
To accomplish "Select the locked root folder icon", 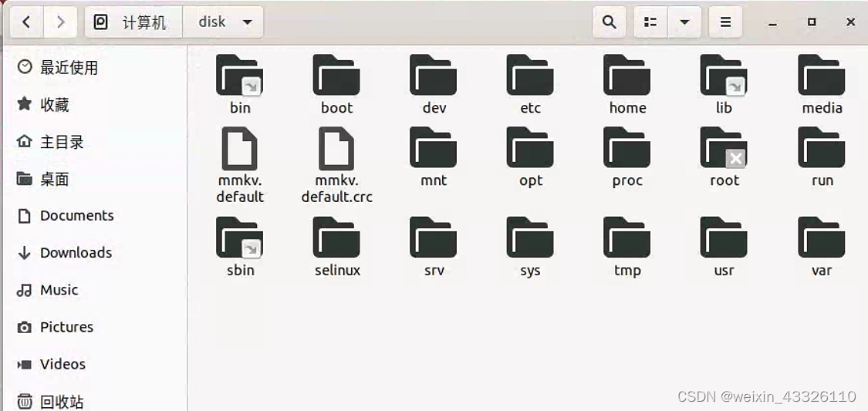I will pos(724,148).
